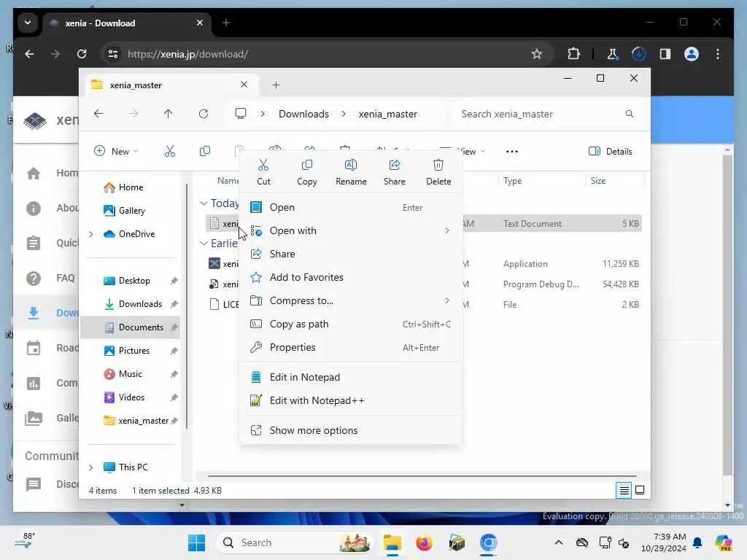Click the Explorer toolbar Copy icon
The image size is (747, 560).
tap(205, 152)
